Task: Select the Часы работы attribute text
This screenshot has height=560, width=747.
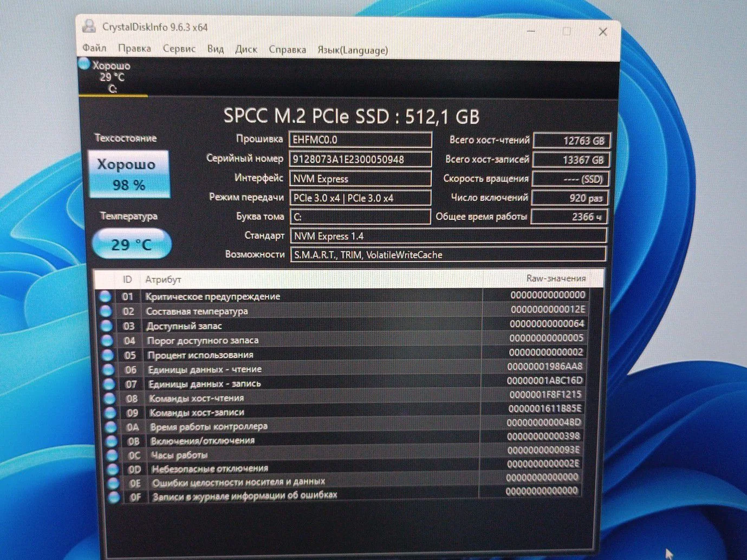Action: [179, 455]
